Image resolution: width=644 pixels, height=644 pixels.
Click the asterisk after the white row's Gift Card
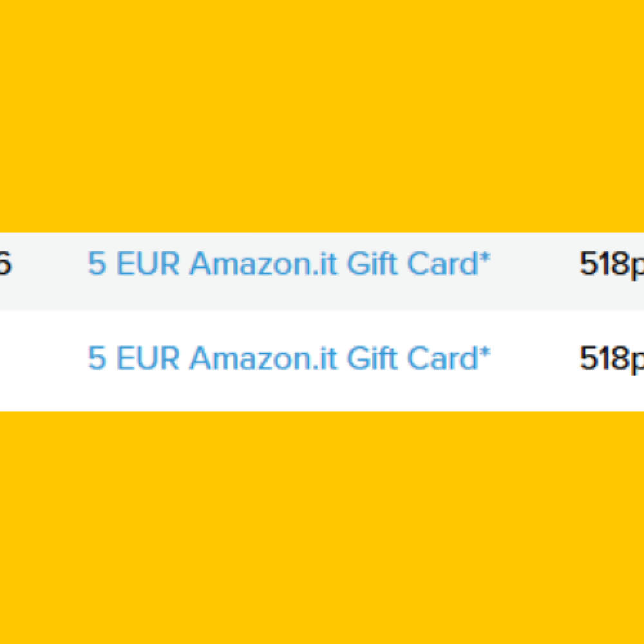[x=486, y=353]
